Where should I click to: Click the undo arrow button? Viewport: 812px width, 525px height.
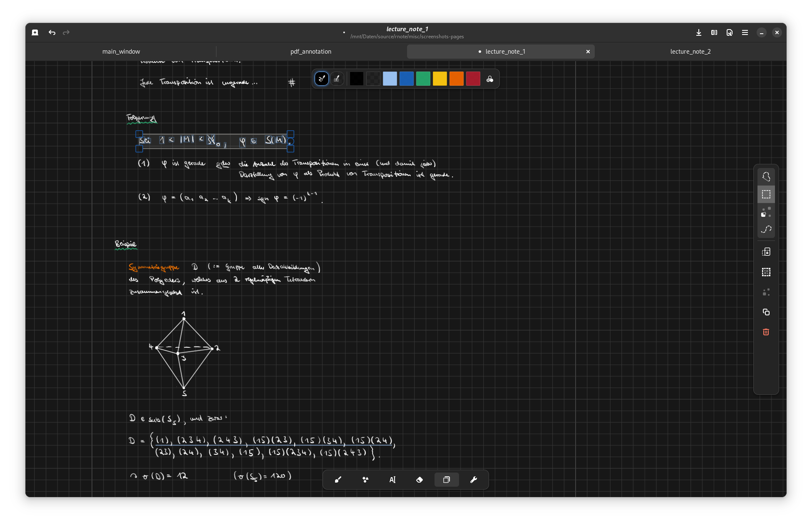(52, 32)
